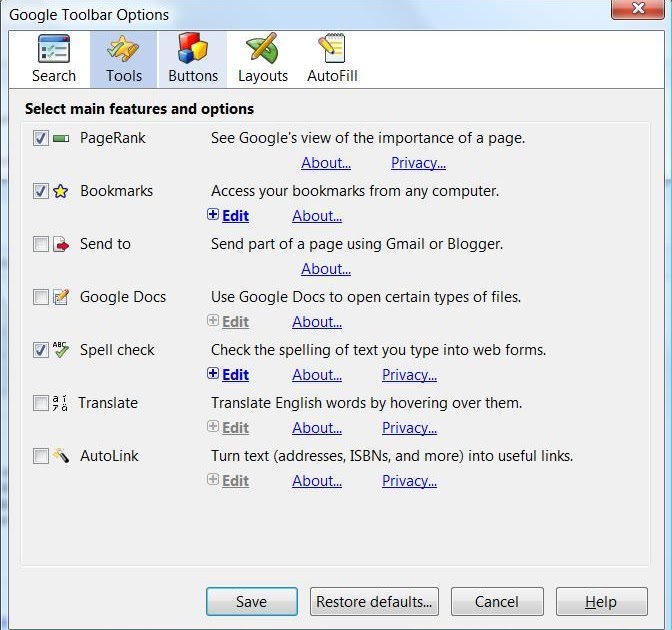
Task: Open AutoLink Privacy link
Action: (x=409, y=480)
